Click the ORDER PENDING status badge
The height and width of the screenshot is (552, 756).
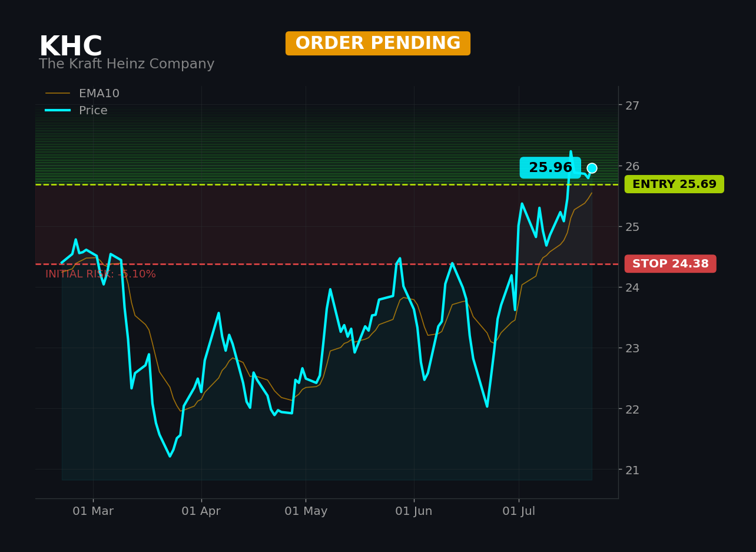click(378, 44)
